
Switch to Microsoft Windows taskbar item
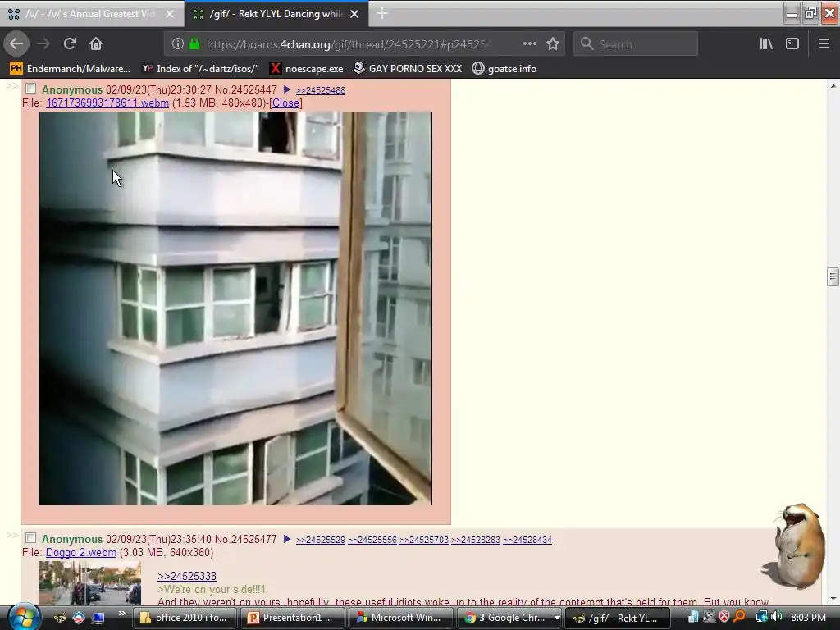click(x=399, y=618)
